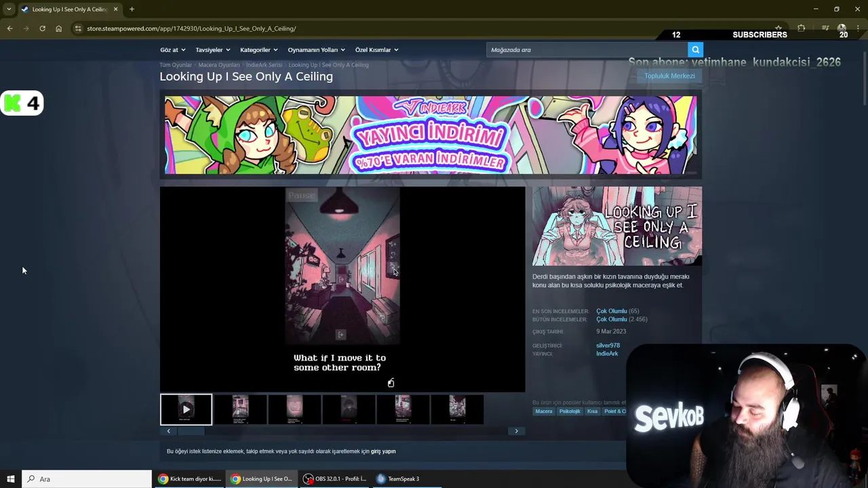Expand the Kategoriler menu
Screen dimensions: 868x488
tap(258, 49)
